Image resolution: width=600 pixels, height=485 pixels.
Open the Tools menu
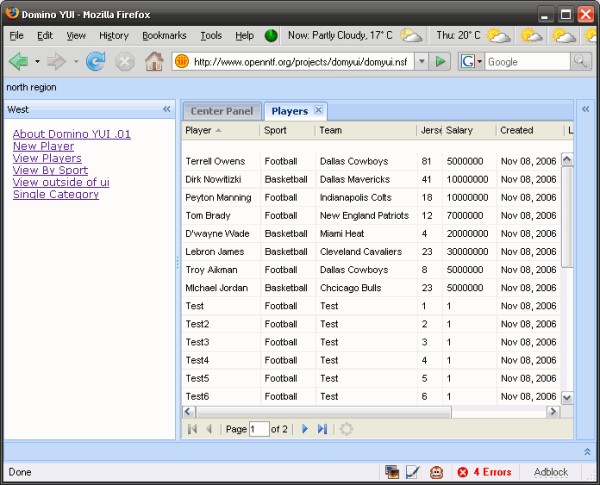click(211, 36)
